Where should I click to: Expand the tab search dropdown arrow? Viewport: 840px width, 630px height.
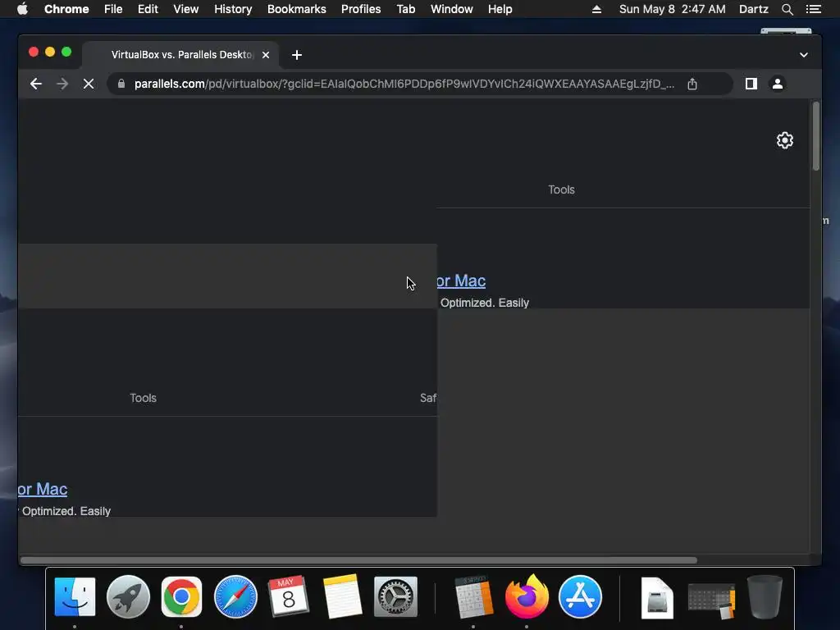(804, 55)
